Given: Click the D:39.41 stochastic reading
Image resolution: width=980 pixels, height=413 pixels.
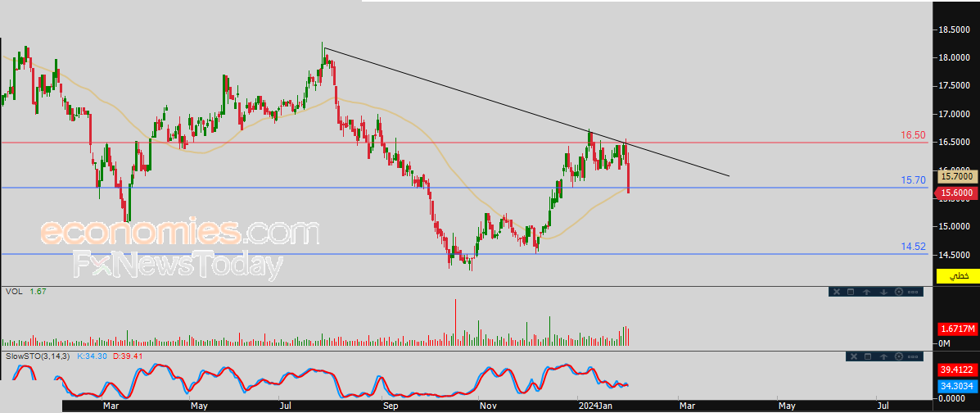Looking at the screenshot, I should pyautogui.click(x=126, y=356).
